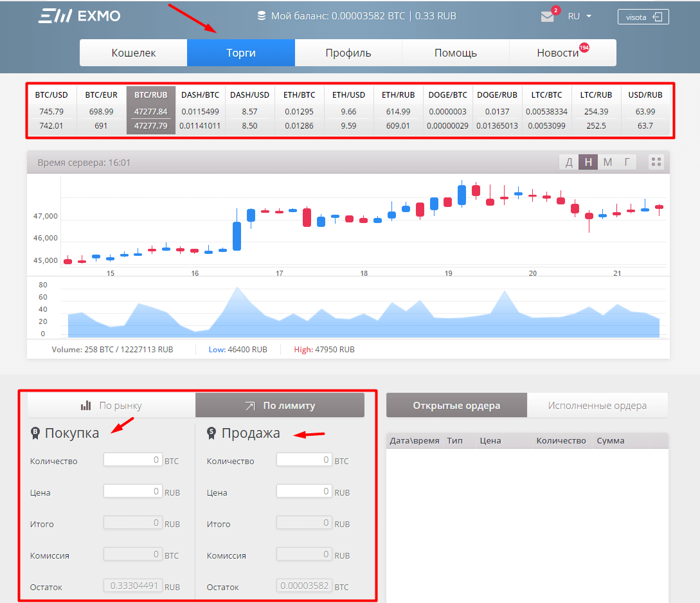Click the Покупка bitcoin ribbon icon
This screenshot has height=603, width=700.
point(35,433)
